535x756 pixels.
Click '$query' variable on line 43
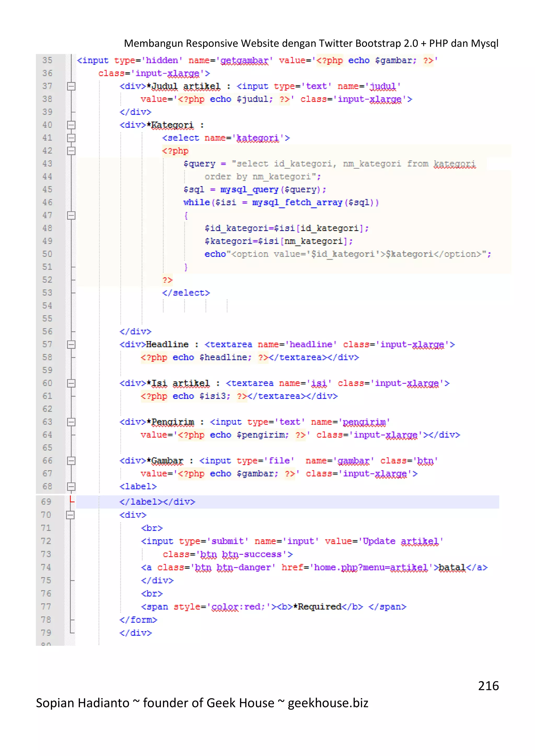click(x=199, y=164)
